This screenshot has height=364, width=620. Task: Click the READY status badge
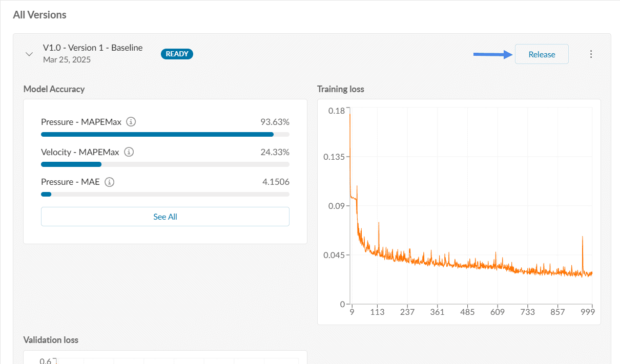177,54
